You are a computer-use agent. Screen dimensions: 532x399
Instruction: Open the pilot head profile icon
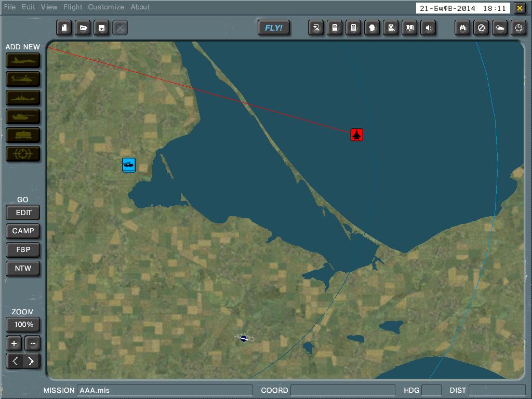[x=372, y=28]
